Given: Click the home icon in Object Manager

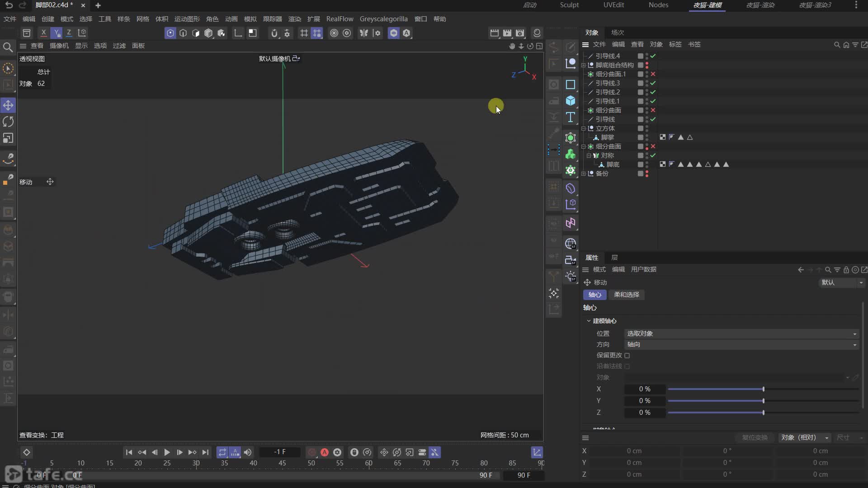Looking at the screenshot, I should (846, 45).
